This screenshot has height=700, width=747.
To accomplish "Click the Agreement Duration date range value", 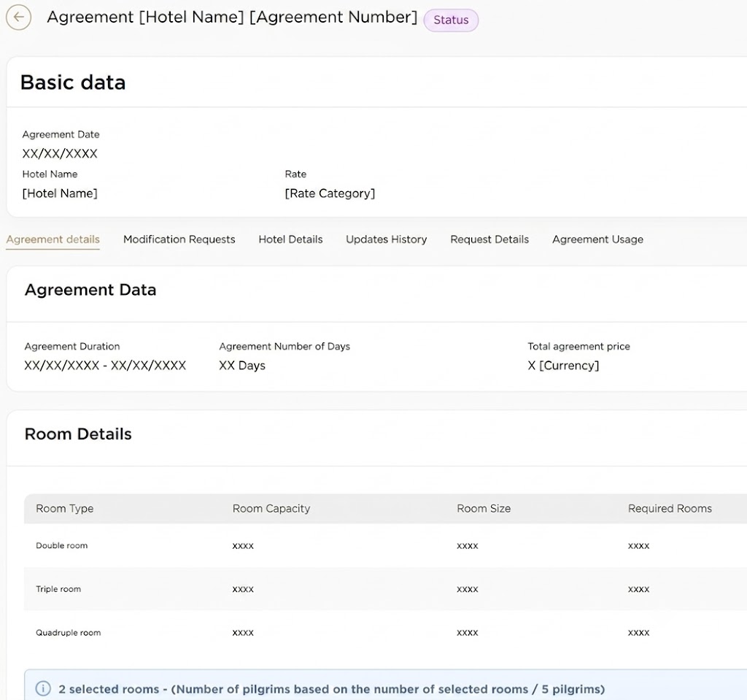I will click(105, 366).
